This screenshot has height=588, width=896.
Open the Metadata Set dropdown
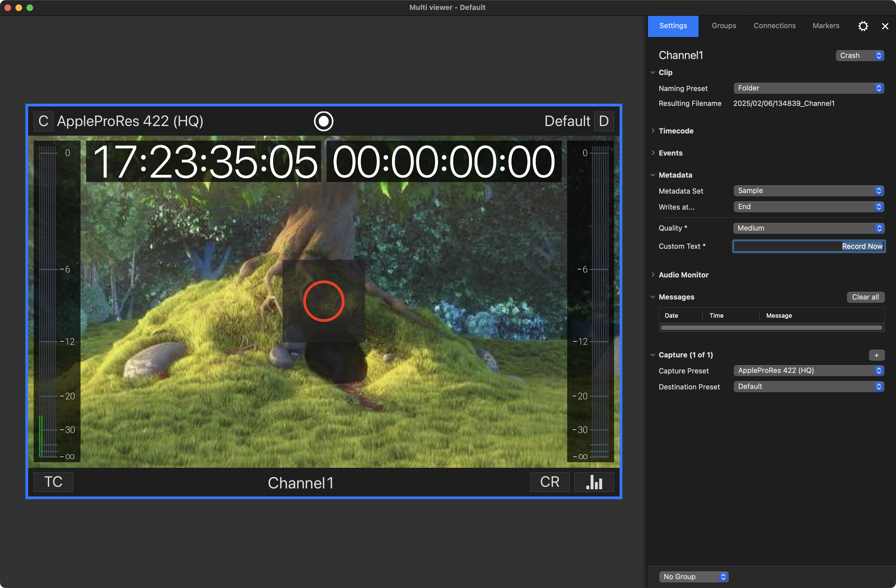click(x=809, y=191)
